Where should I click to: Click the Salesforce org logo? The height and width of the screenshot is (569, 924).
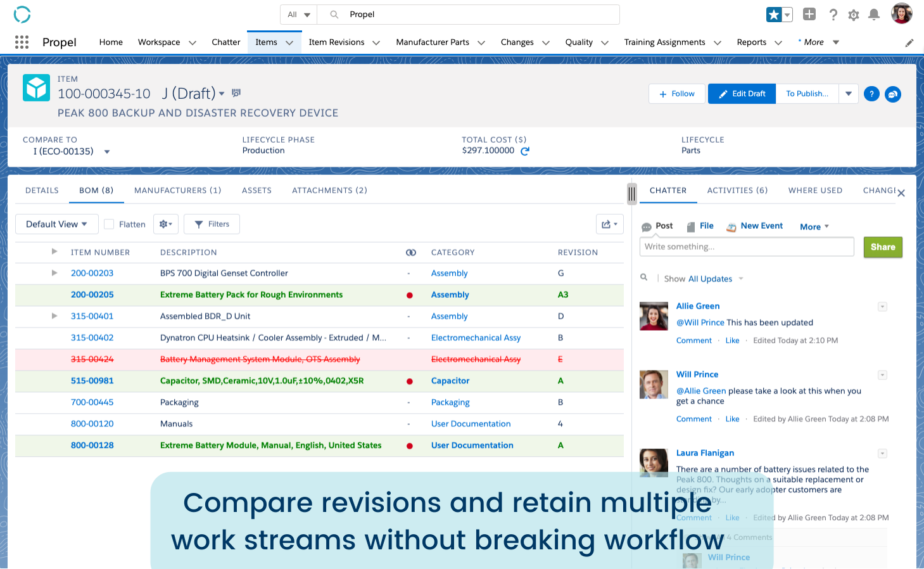pos(22,14)
